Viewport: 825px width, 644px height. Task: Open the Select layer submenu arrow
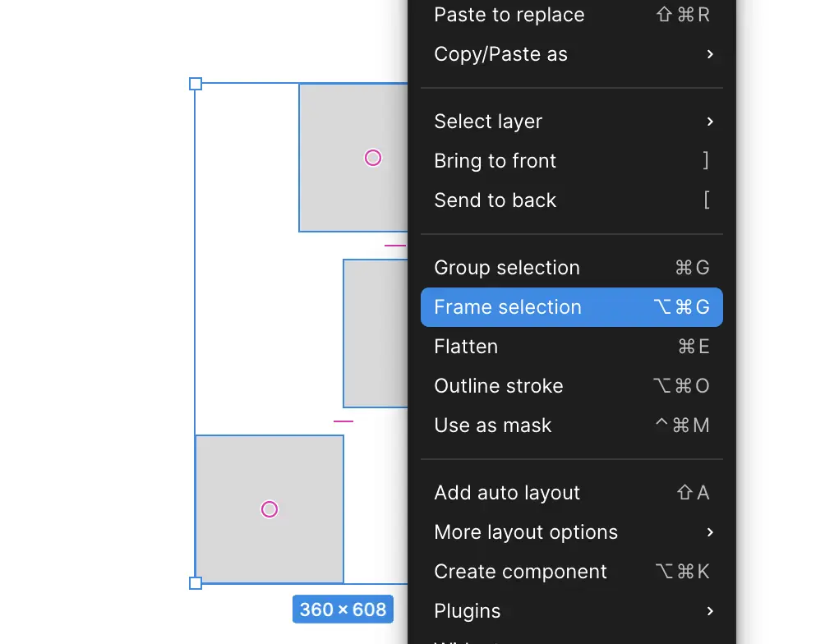pos(710,122)
